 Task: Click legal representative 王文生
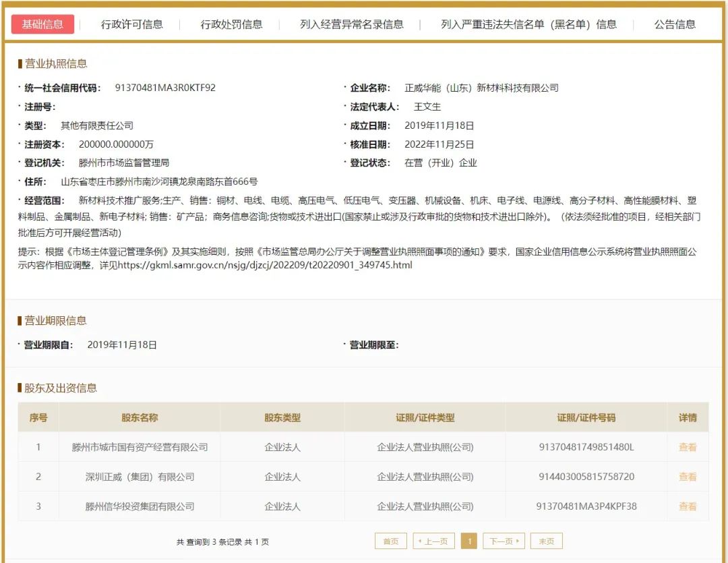tap(427, 107)
